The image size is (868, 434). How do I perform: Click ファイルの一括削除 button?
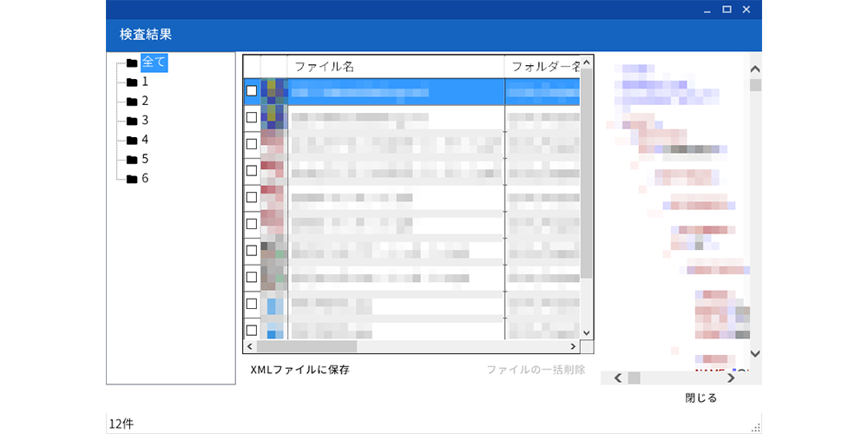(x=536, y=370)
